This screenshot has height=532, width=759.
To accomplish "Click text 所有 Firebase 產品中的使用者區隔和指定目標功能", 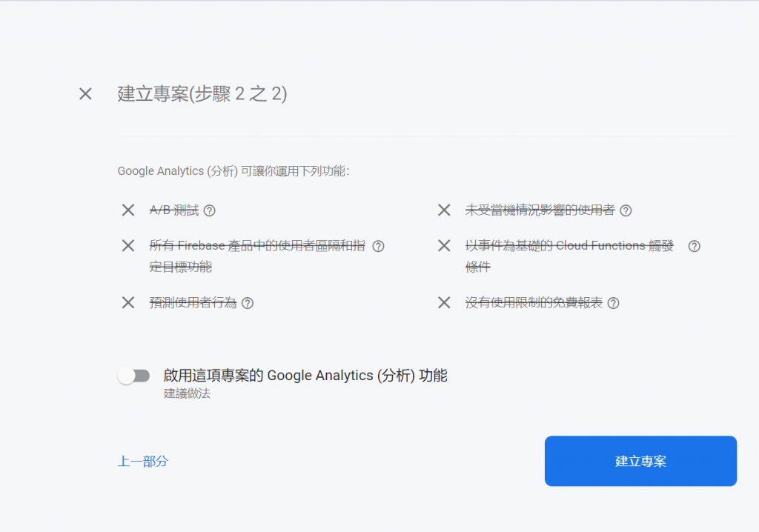I will (257, 256).
